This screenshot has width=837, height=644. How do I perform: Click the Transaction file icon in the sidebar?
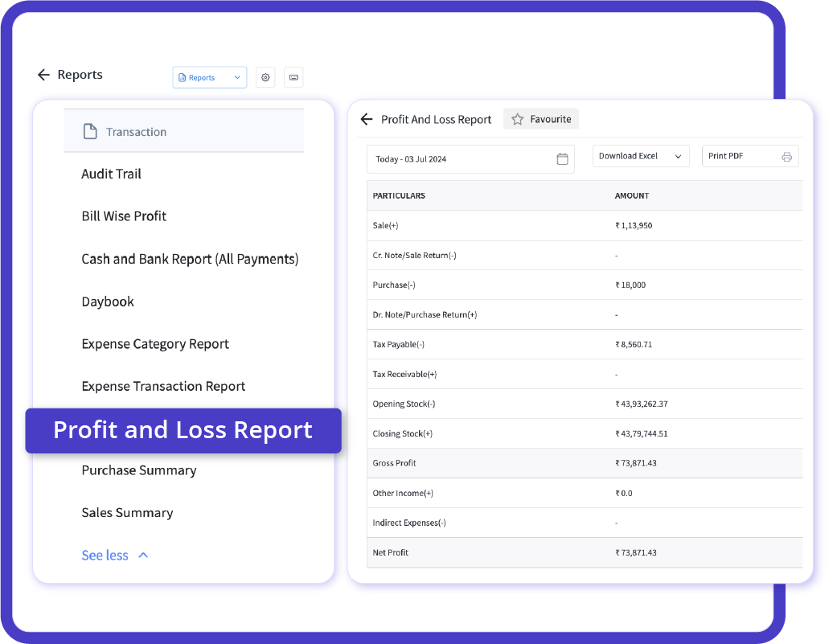(x=91, y=131)
